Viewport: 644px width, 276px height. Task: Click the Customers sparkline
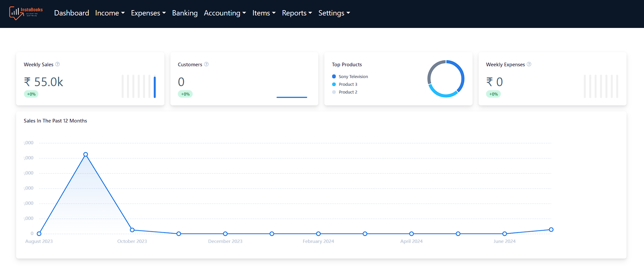click(x=292, y=97)
